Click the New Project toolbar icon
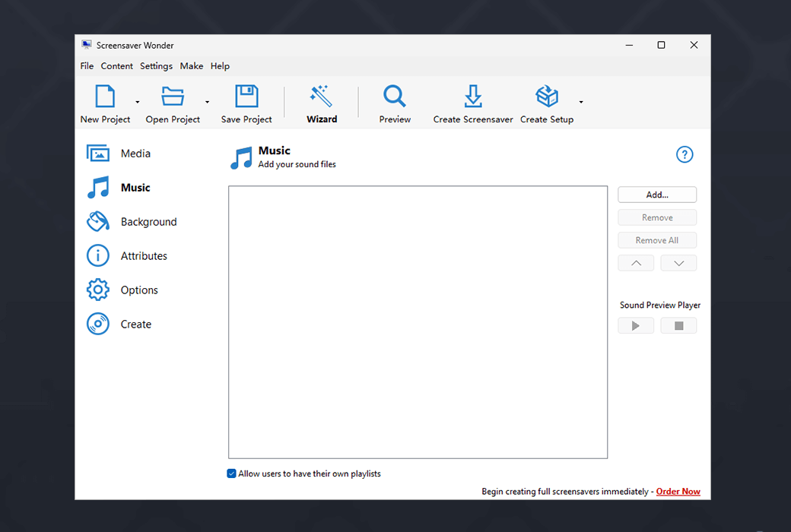The height and width of the screenshot is (532, 791). 105,97
